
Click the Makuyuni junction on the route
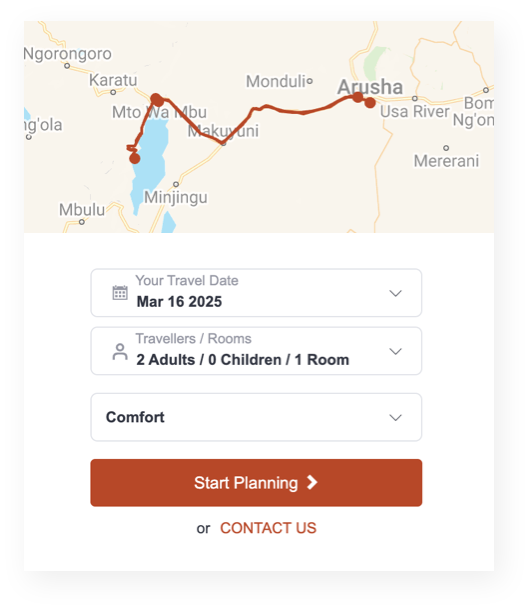click(x=223, y=143)
